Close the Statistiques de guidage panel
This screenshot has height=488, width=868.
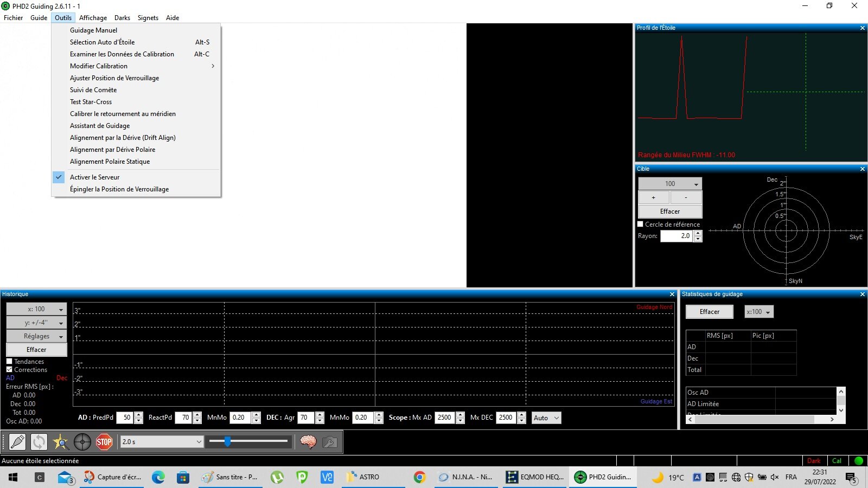pyautogui.click(x=863, y=294)
